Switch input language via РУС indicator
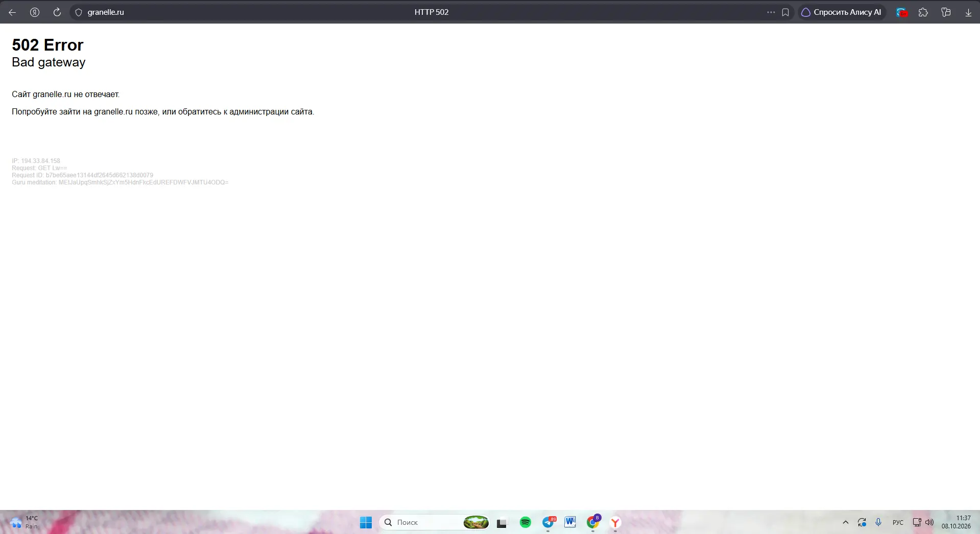This screenshot has width=980, height=534. pyautogui.click(x=898, y=522)
